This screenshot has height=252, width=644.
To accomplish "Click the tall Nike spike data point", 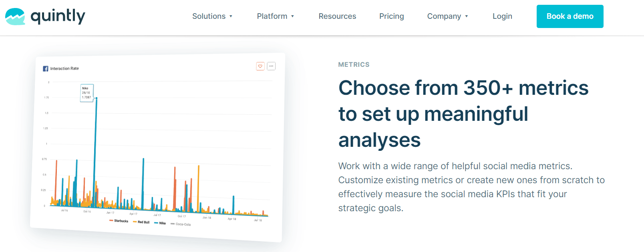I will click(x=97, y=98).
